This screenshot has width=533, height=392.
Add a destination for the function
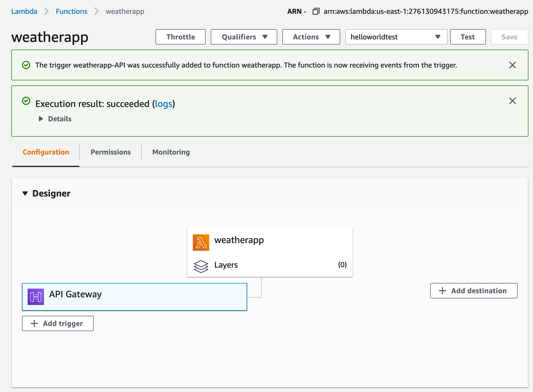coord(474,291)
